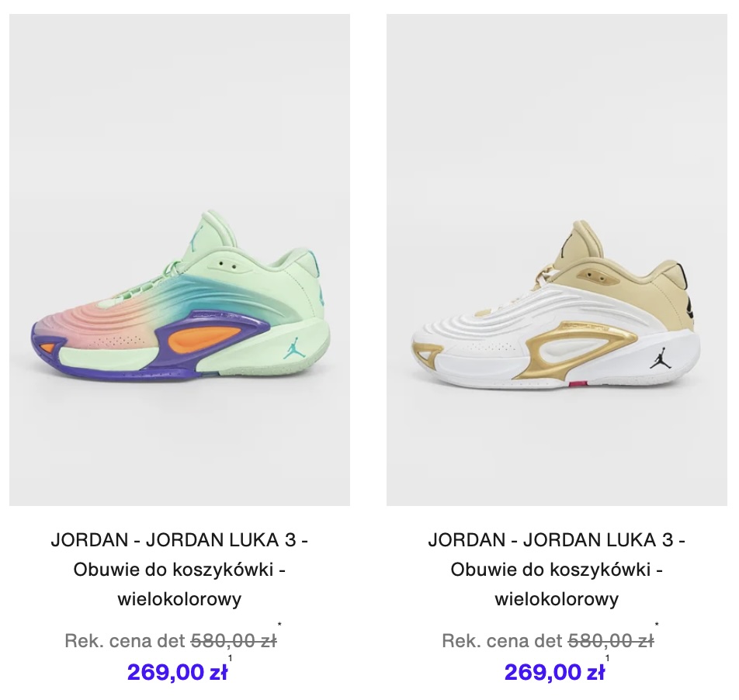Image resolution: width=739 pixels, height=700 pixels.
Task: Click footnote 1 marker by left 269,00 zł
Action: (x=230, y=658)
